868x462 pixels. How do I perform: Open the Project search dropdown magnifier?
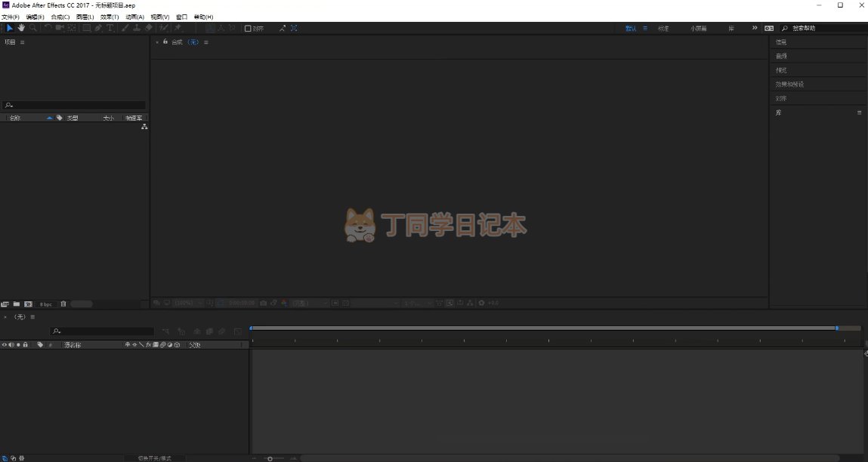[9, 105]
